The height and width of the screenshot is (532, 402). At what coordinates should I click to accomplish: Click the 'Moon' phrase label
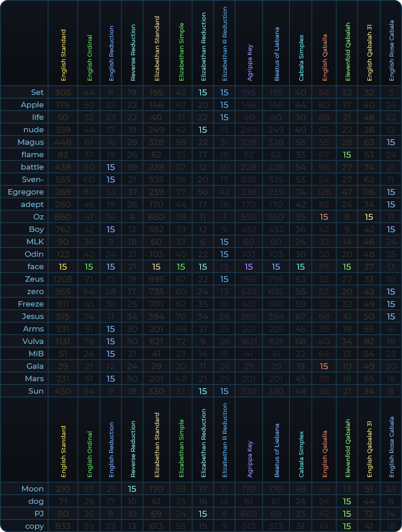point(33,489)
